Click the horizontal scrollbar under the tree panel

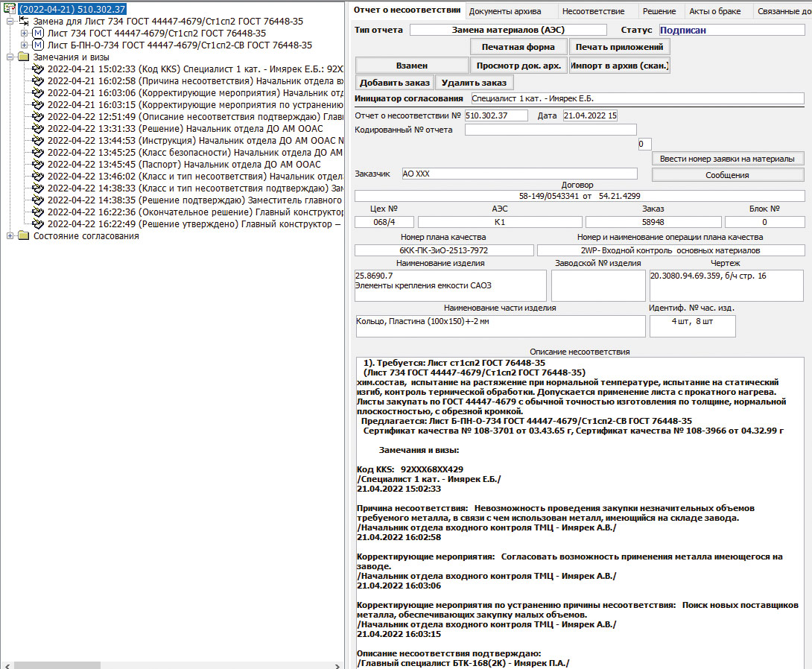(171, 664)
